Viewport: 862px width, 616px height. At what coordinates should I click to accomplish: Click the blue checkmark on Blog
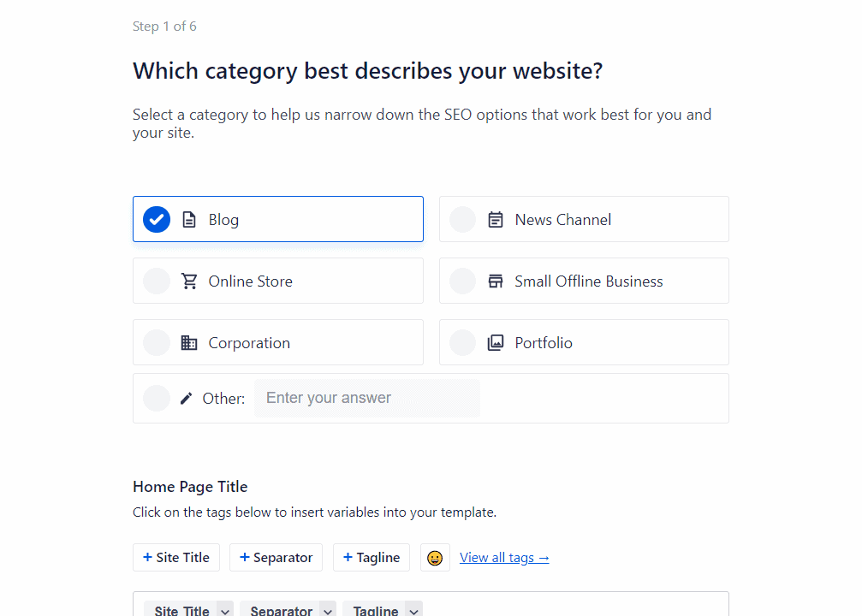click(x=156, y=219)
